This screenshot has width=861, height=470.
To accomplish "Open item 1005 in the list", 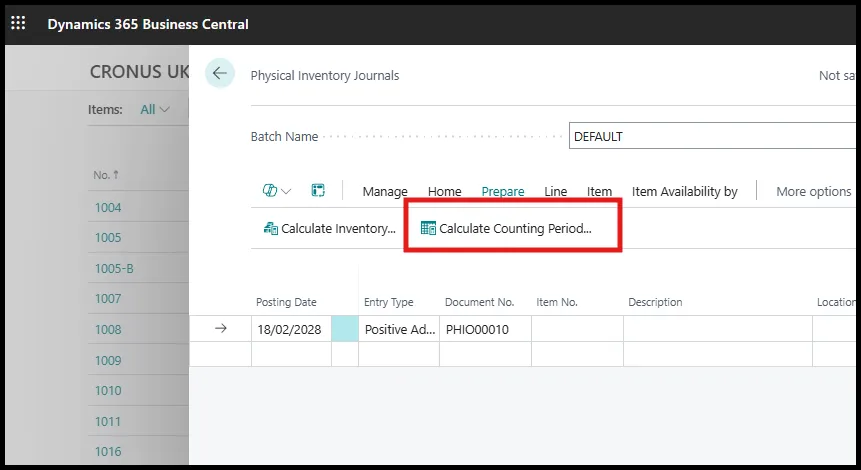I will (108, 238).
